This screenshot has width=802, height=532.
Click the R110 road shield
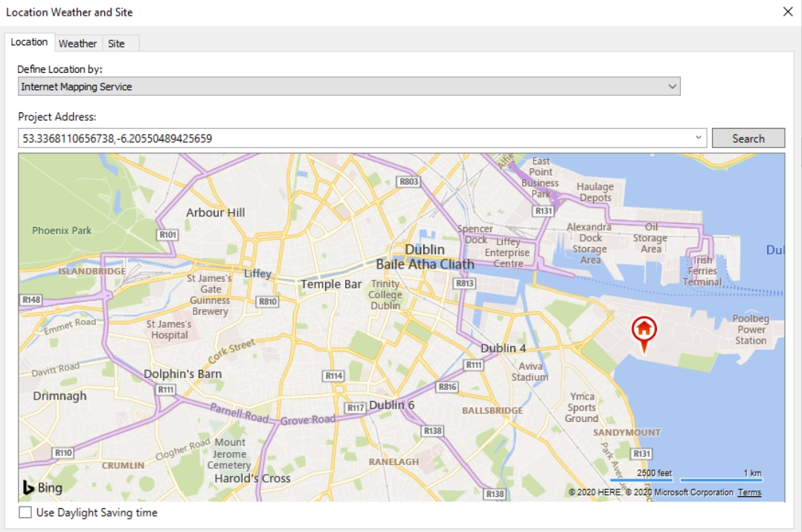coord(63,452)
